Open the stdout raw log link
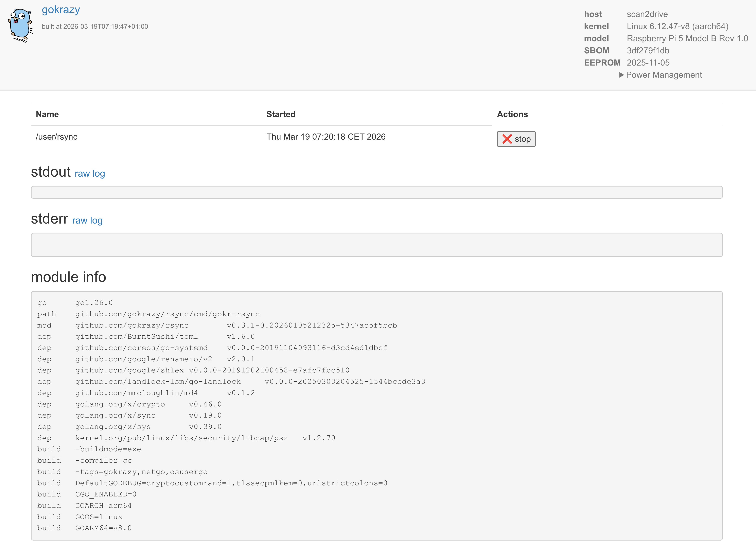The width and height of the screenshot is (756, 546). (x=90, y=174)
